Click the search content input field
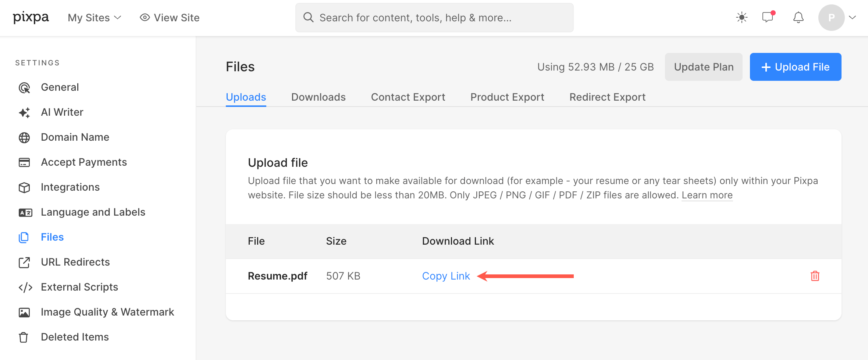 [434, 18]
